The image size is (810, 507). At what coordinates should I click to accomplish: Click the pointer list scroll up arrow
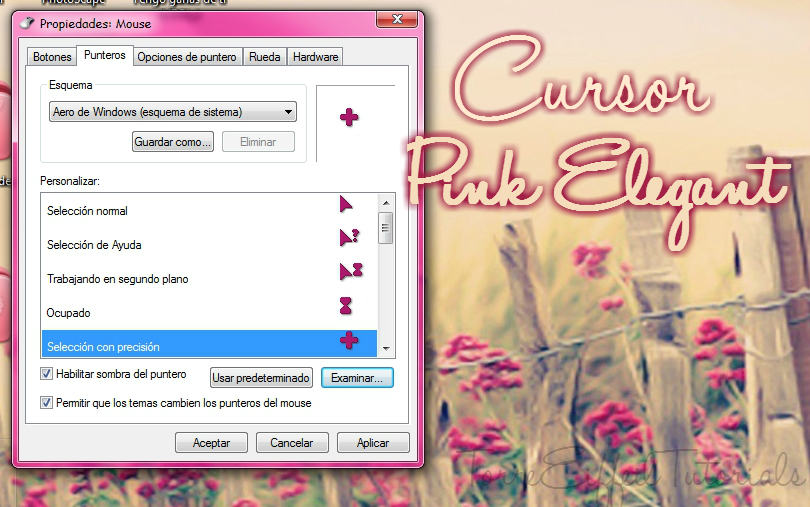tap(386, 203)
